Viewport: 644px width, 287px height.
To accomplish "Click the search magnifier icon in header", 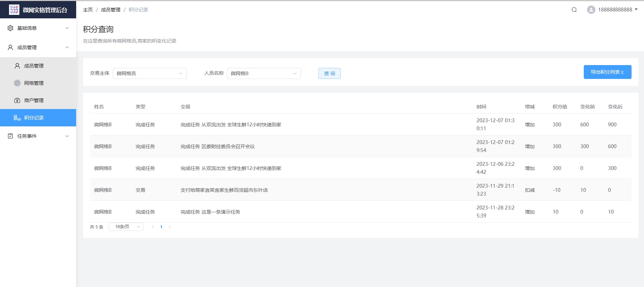I will coord(574,10).
